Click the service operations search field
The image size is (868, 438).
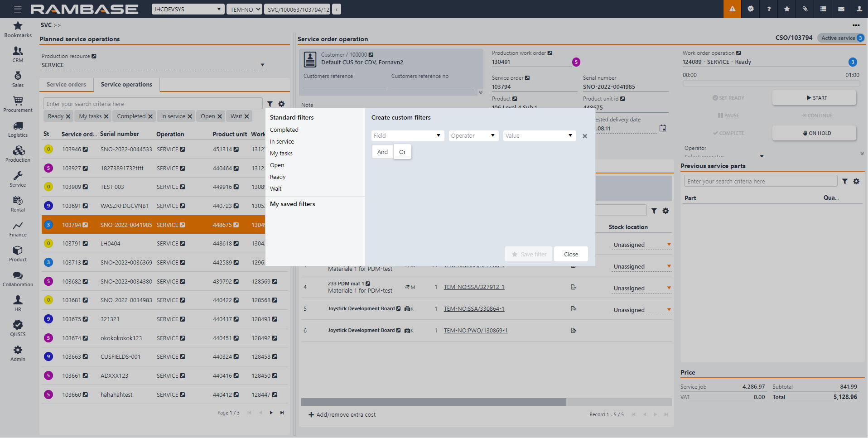[153, 104]
